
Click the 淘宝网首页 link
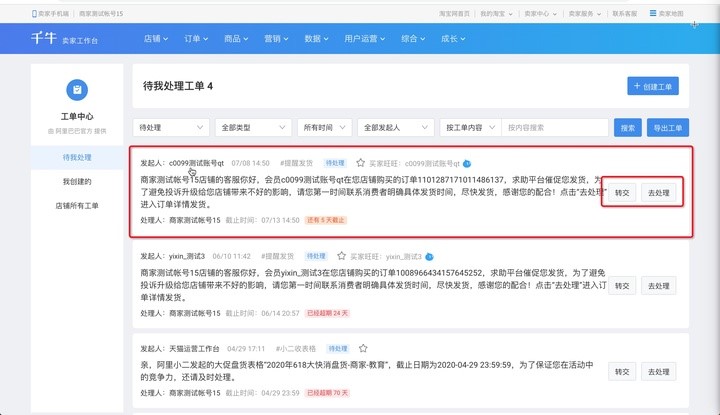click(454, 14)
